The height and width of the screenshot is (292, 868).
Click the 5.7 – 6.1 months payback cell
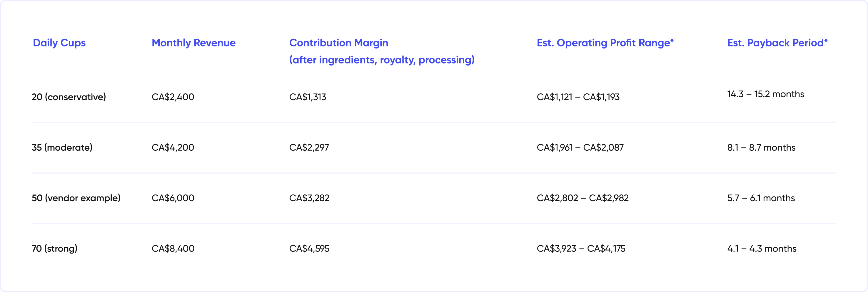pyautogui.click(x=761, y=198)
